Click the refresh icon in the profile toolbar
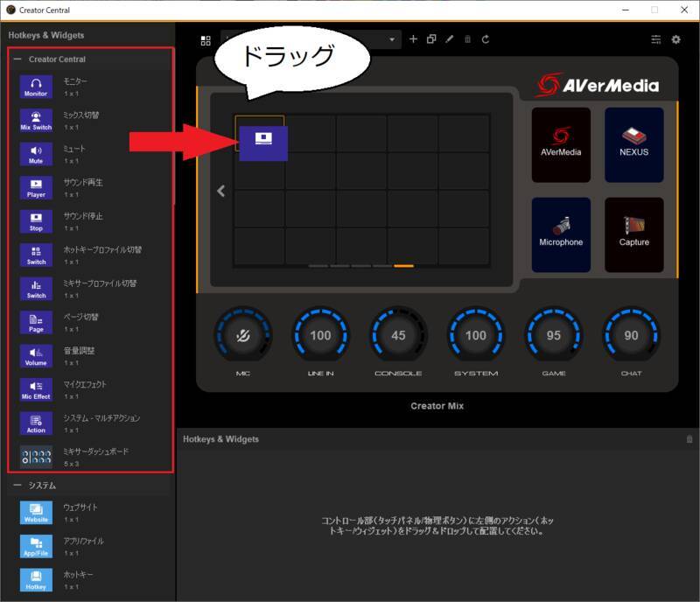The width and height of the screenshot is (700, 602). (x=486, y=39)
